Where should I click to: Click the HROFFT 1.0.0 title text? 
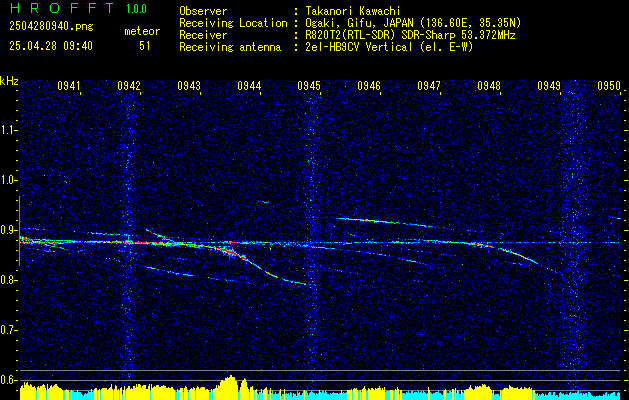[x=79, y=8]
